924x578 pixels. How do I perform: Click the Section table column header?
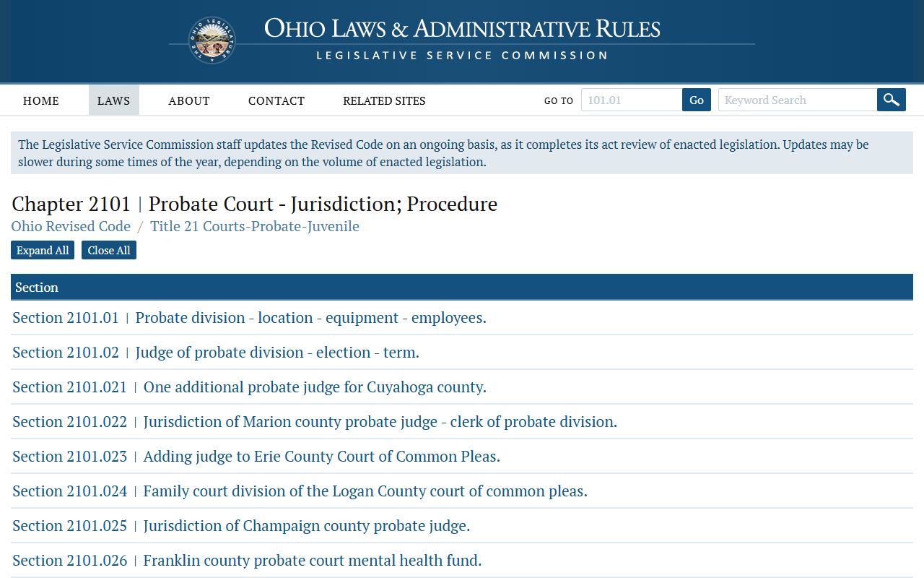462,287
